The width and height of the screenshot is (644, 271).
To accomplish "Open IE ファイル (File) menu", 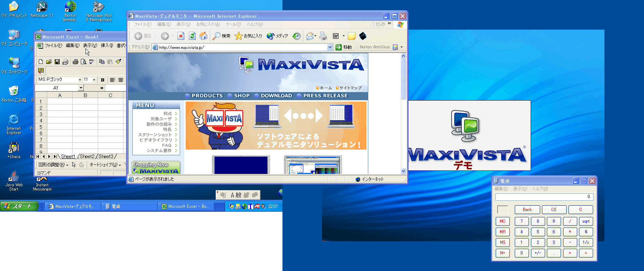I will [x=143, y=24].
